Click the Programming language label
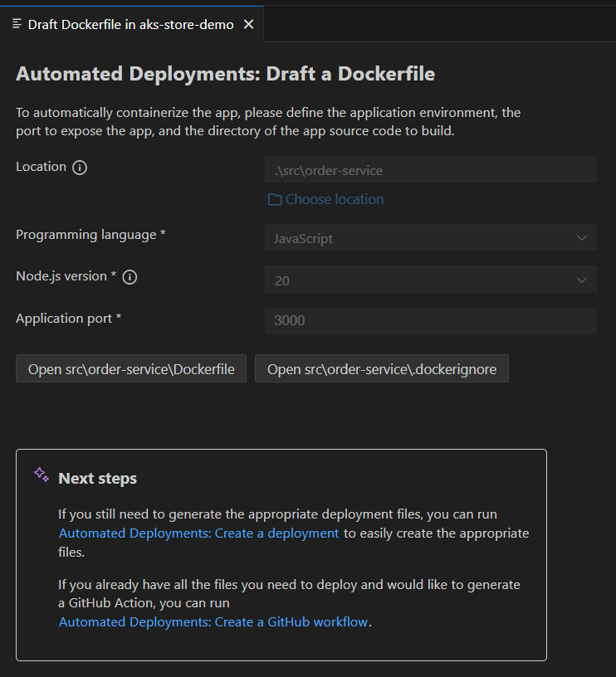This screenshot has width=616, height=677. pyautogui.click(x=90, y=235)
